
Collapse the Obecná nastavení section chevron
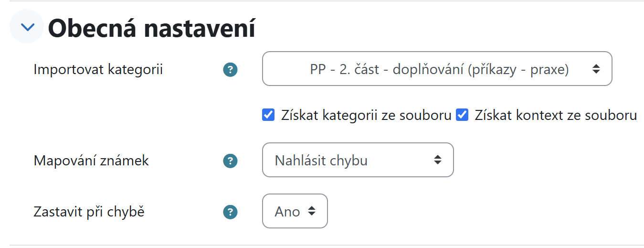point(28,27)
